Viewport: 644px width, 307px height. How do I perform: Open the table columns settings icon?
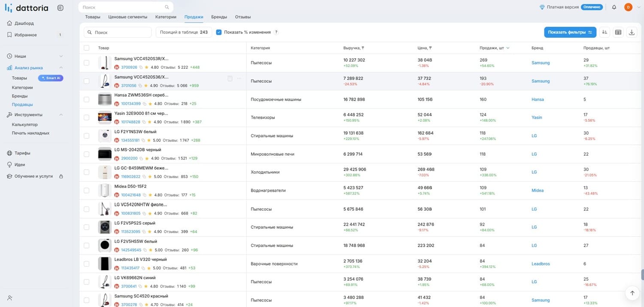tap(618, 32)
